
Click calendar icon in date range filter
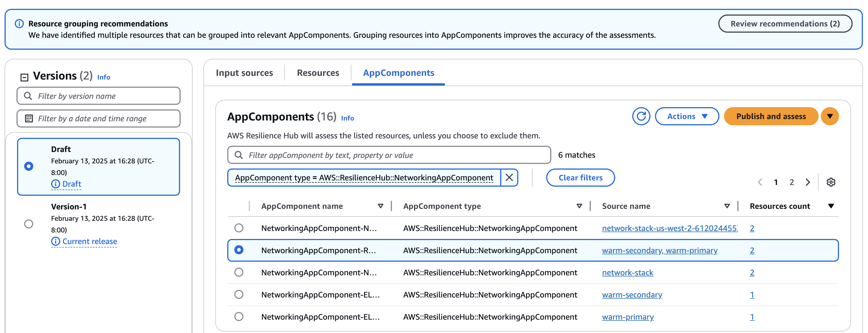[x=29, y=119]
